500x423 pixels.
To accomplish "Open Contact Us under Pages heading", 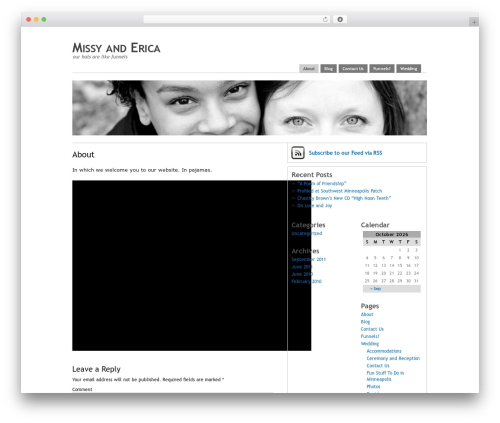I will click(x=372, y=329).
